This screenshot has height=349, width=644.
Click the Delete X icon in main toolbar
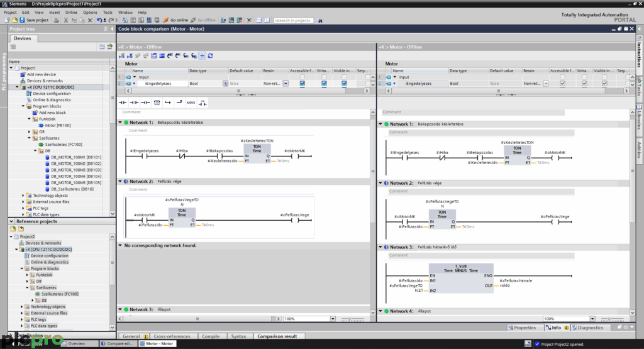[x=91, y=20]
